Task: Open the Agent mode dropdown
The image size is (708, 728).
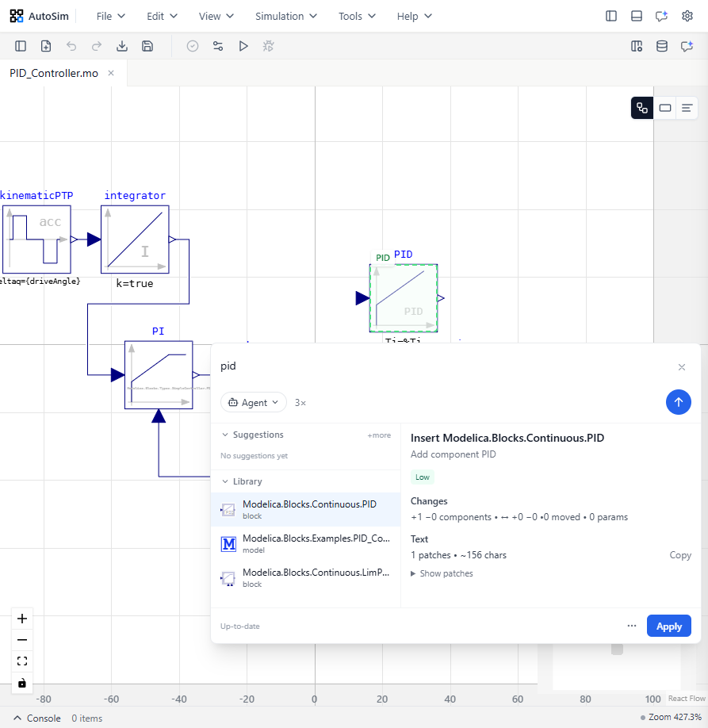Action: (253, 402)
